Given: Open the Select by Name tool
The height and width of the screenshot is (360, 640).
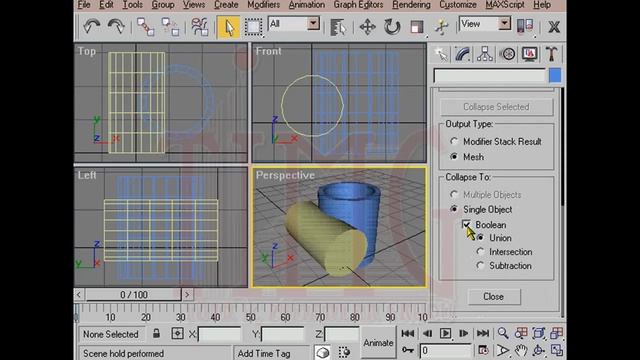Looking at the screenshot, I should (338, 27).
